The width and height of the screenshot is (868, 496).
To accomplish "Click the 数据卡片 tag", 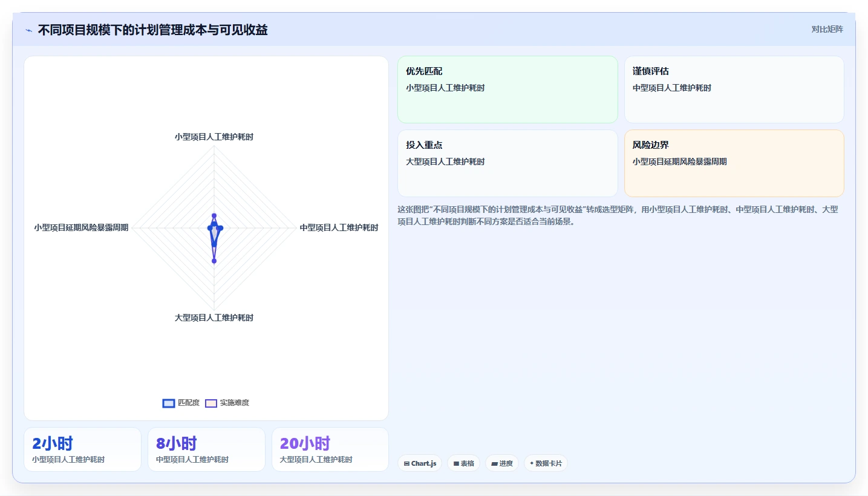I will (x=546, y=463).
